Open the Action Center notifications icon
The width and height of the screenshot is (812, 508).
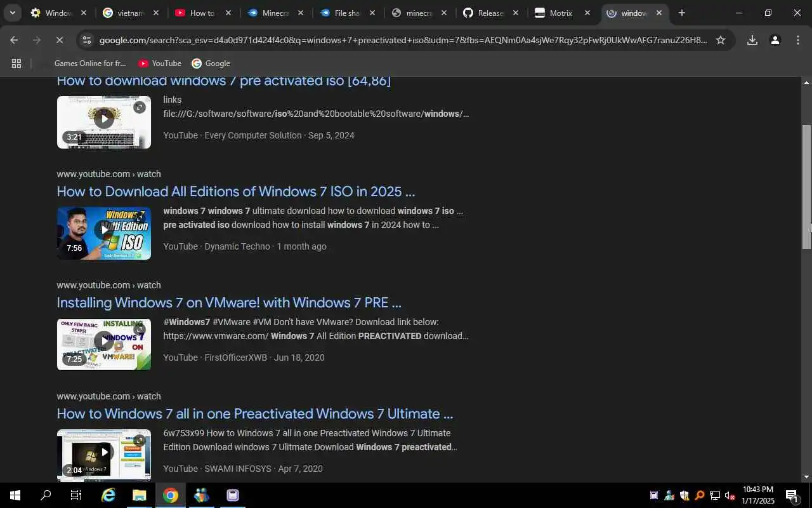pyautogui.click(x=792, y=495)
